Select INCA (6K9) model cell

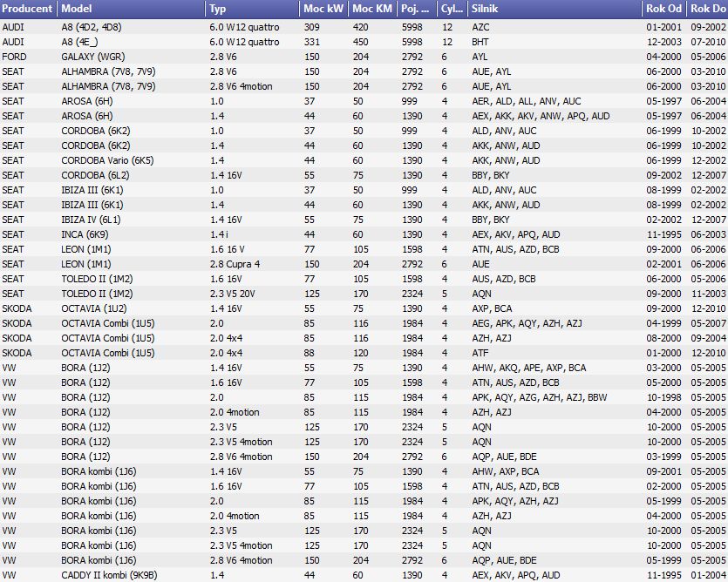click(85, 235)
